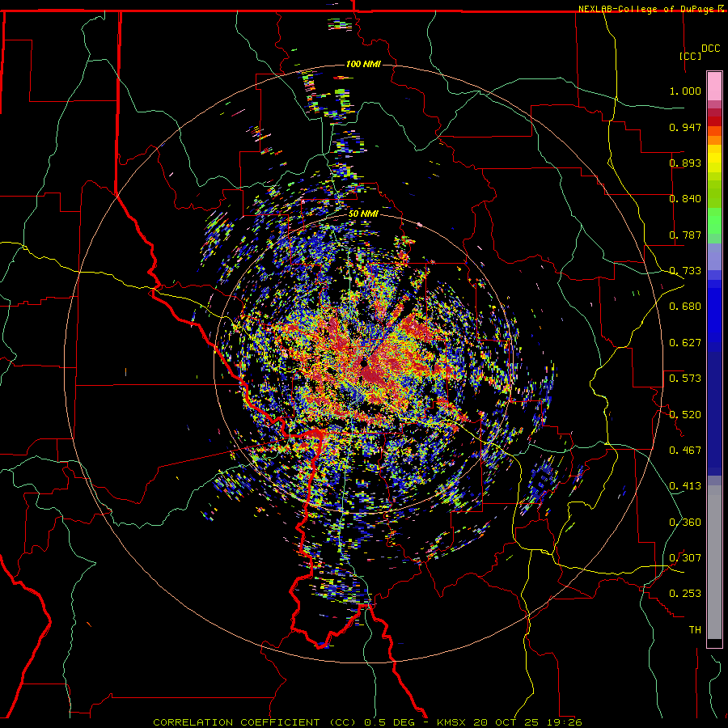Click the gray segment of the color bar
Screen dimensions: 728x728
[714, 562]
